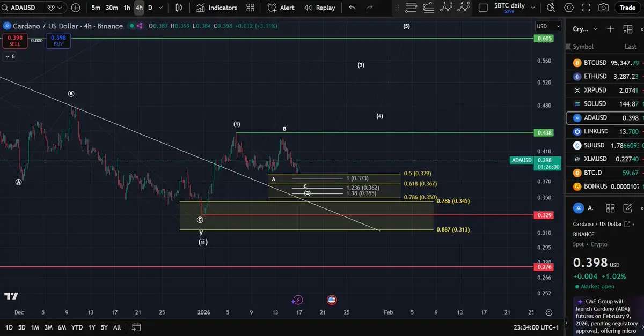Click the BUY 0.398 button
The image size is (644, 336).
[x=58, y=40]
